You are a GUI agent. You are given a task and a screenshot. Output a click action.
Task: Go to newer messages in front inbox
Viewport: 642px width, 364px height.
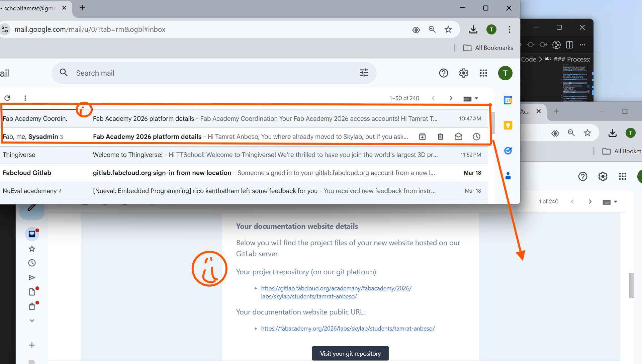pos(433,98)
